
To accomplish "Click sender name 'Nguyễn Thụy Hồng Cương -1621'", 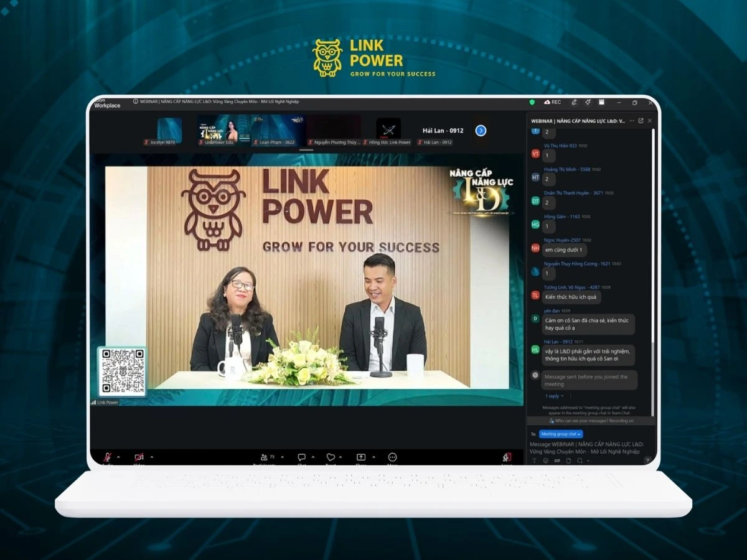I will pos(577,264).
